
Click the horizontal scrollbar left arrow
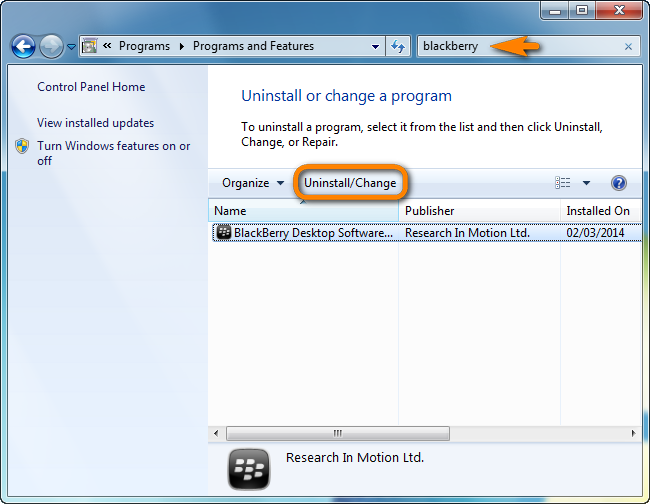(x=216, y=434)
